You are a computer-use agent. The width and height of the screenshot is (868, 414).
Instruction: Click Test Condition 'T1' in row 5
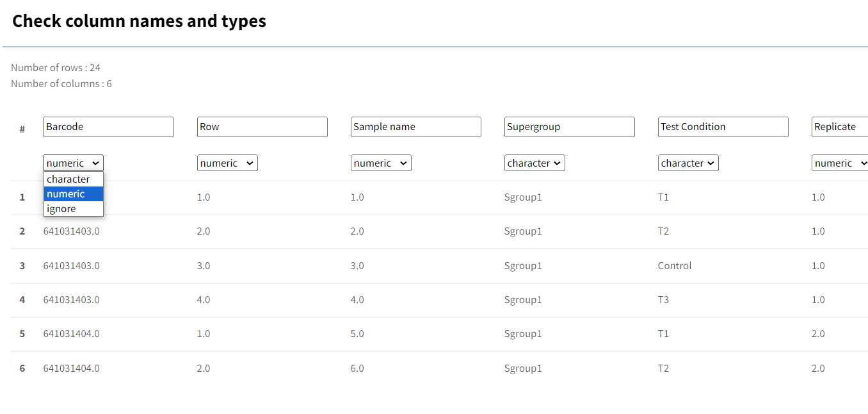[663, 334]
